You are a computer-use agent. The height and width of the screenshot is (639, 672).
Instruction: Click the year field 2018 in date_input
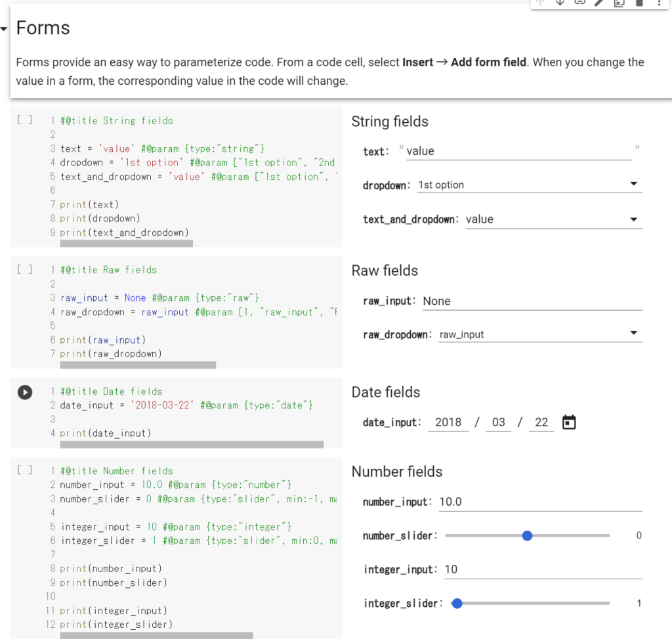pyautogui.click(x=448, y=422)
